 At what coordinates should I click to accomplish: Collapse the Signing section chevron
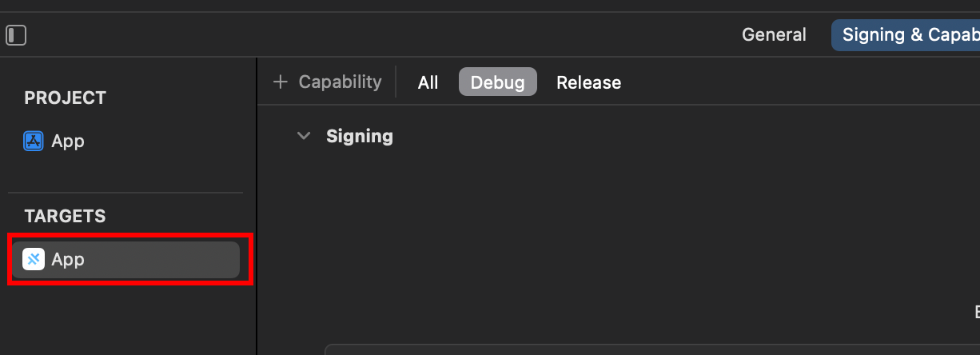304,136
